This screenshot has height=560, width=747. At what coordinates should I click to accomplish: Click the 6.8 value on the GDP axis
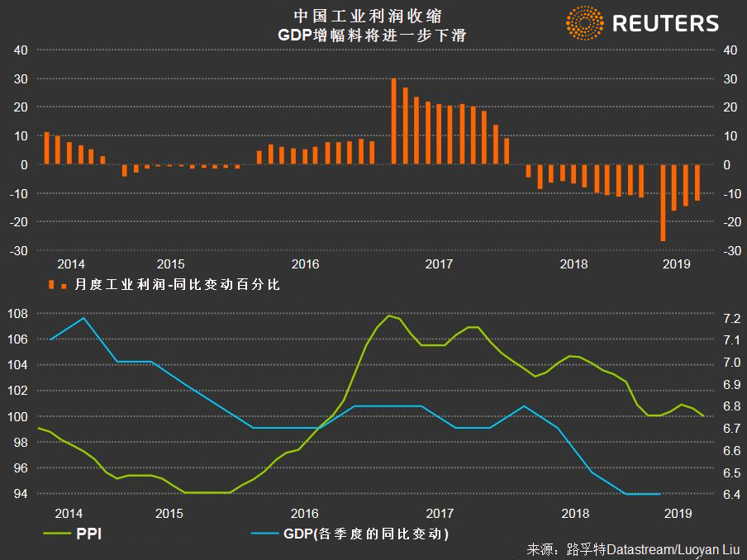732,406
